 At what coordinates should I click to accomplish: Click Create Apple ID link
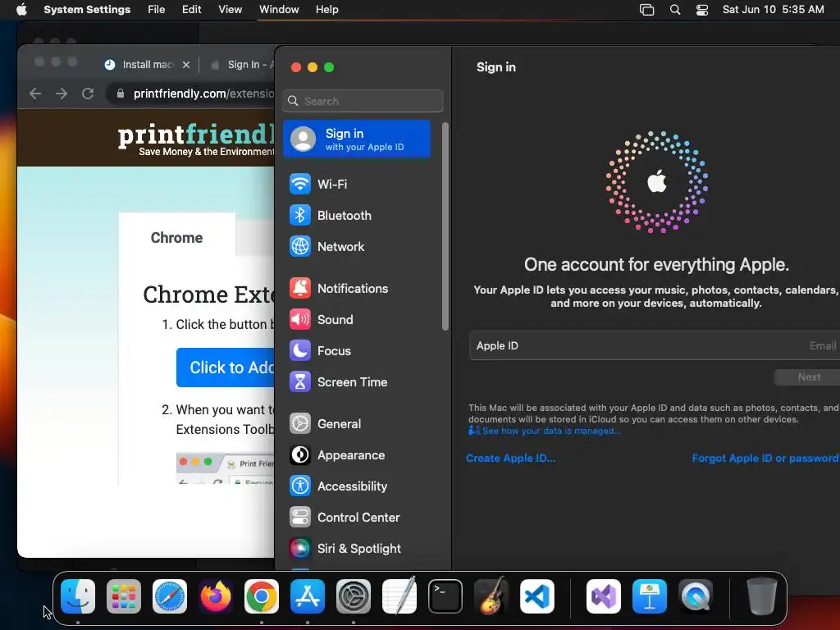(x=510, y=459)
